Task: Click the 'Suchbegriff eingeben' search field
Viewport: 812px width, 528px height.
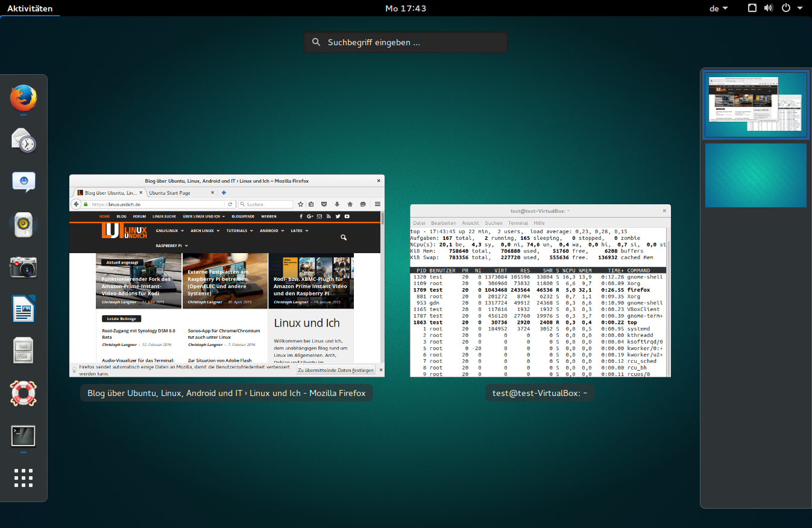Action: coord(406,43)
